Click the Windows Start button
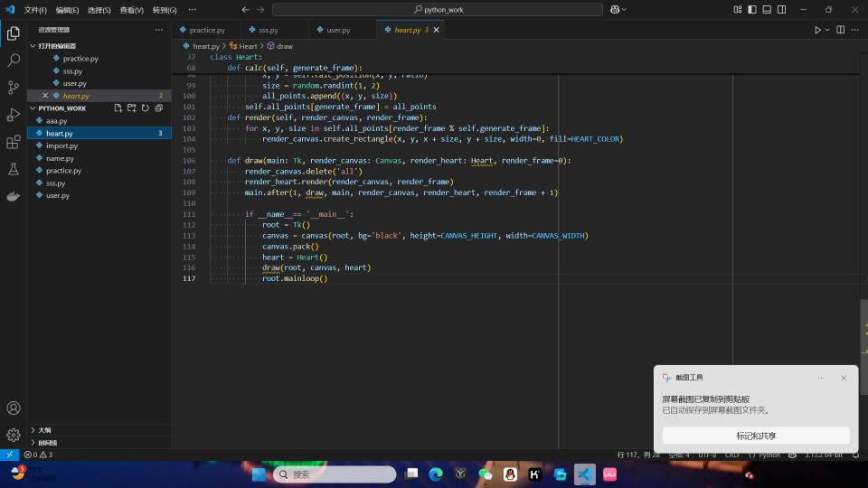 pos(259,474)
